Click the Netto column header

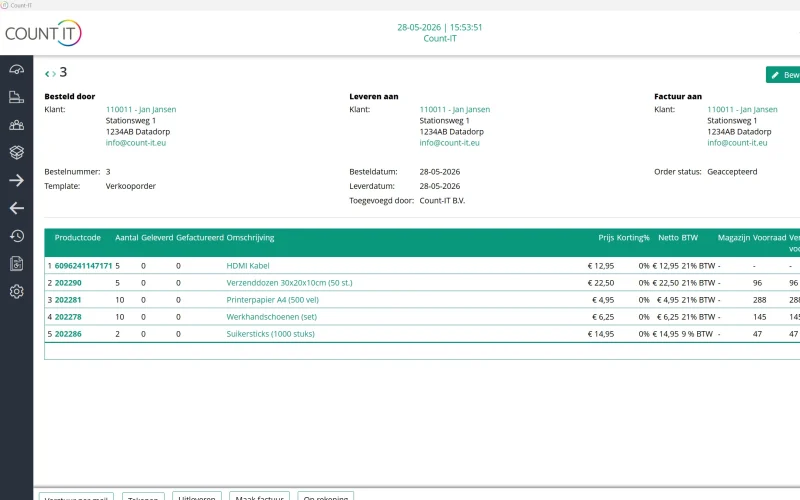[668, 238]
